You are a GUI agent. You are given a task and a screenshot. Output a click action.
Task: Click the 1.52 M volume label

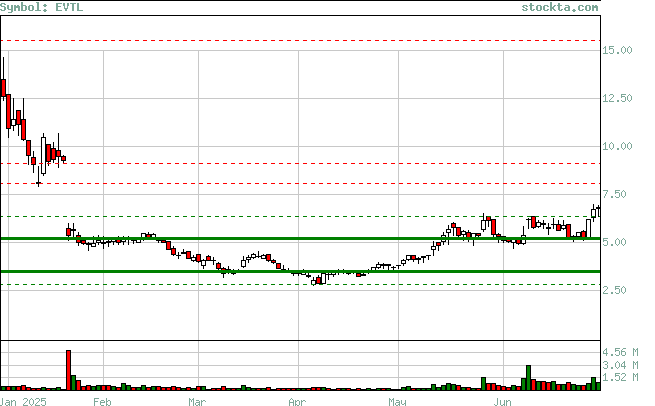(x=620, y=377)
